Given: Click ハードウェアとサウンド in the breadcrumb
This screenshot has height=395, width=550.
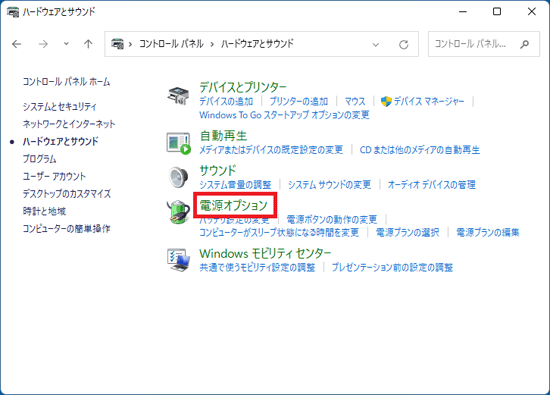Looking at the screenshot, I should 257,44.
